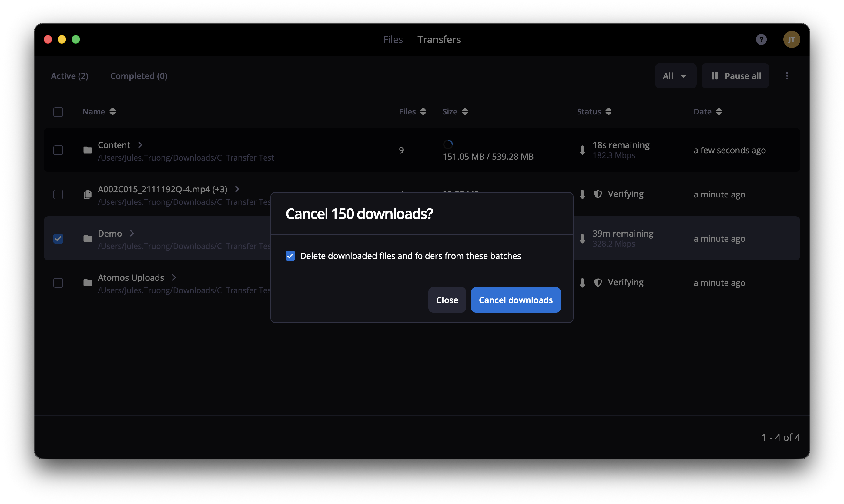The height and width of the screenshot is (504, 844).
Task: Expand the Atomos Uploads chevron
Action: 174,277
